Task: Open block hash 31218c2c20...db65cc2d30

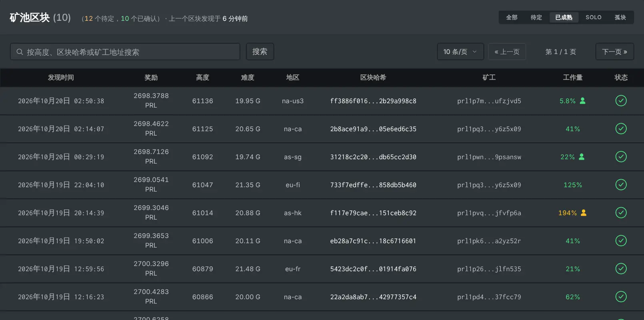Action: [373, 157]
